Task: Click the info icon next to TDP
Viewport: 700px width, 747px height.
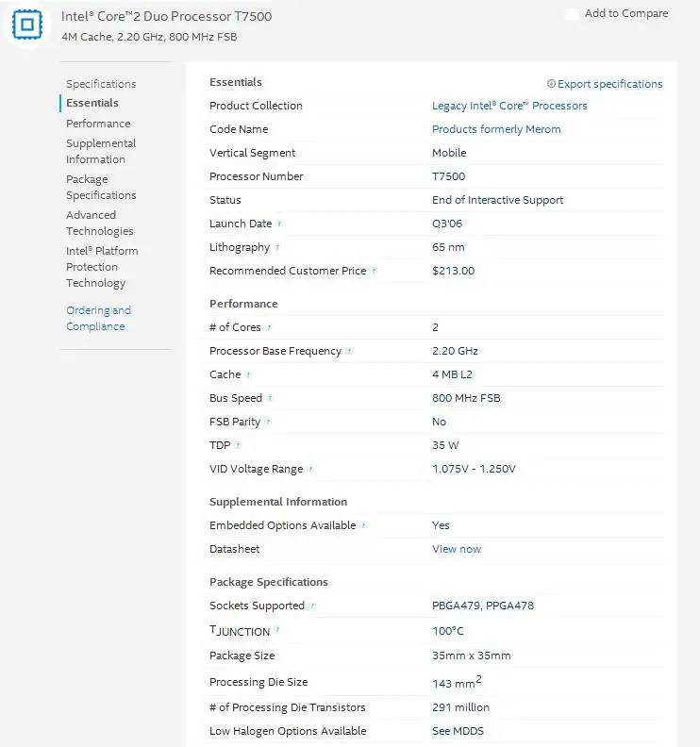Action: click(238, 445)
